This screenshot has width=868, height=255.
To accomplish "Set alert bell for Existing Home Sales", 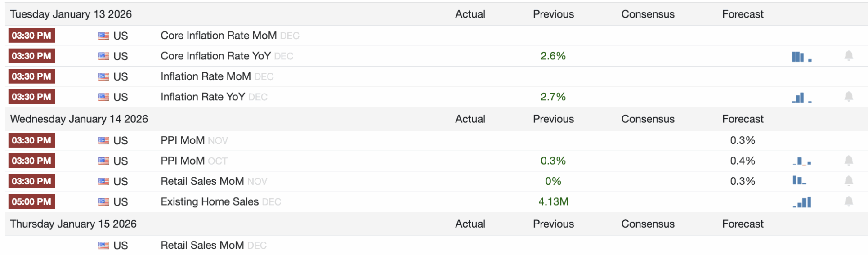I will (848, 201).
